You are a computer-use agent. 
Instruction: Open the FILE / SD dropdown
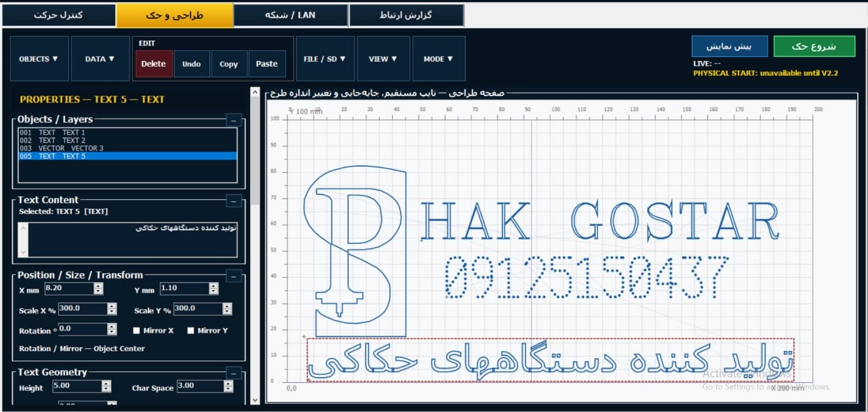tap(325, 59)
